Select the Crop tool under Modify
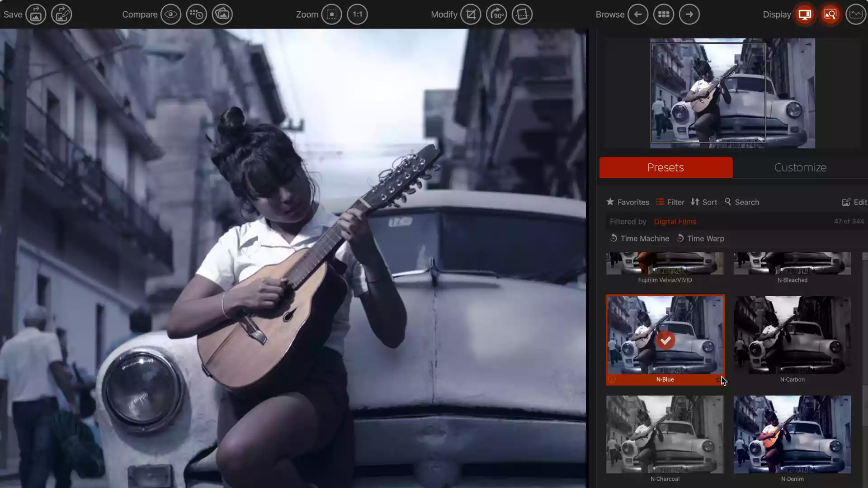 pos(471,14)
